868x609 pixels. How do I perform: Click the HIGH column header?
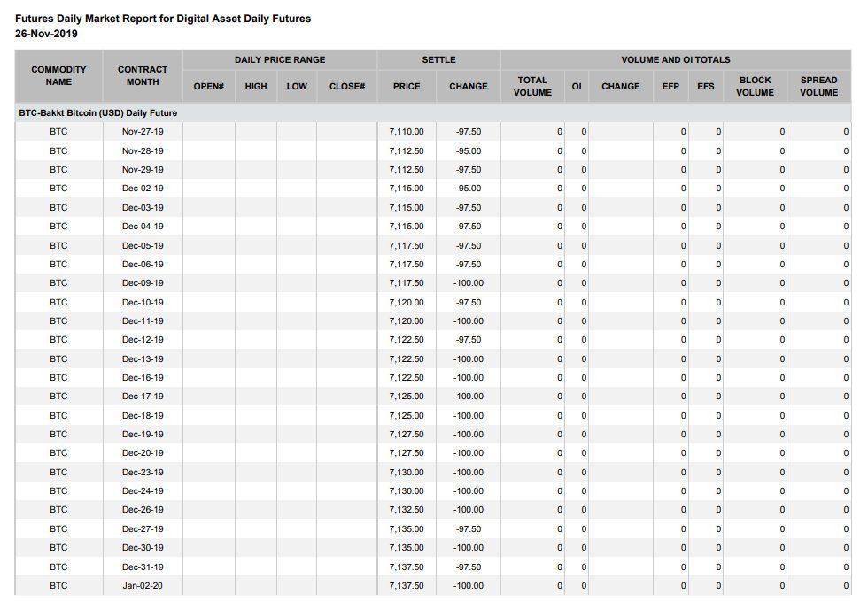[256, 86]
